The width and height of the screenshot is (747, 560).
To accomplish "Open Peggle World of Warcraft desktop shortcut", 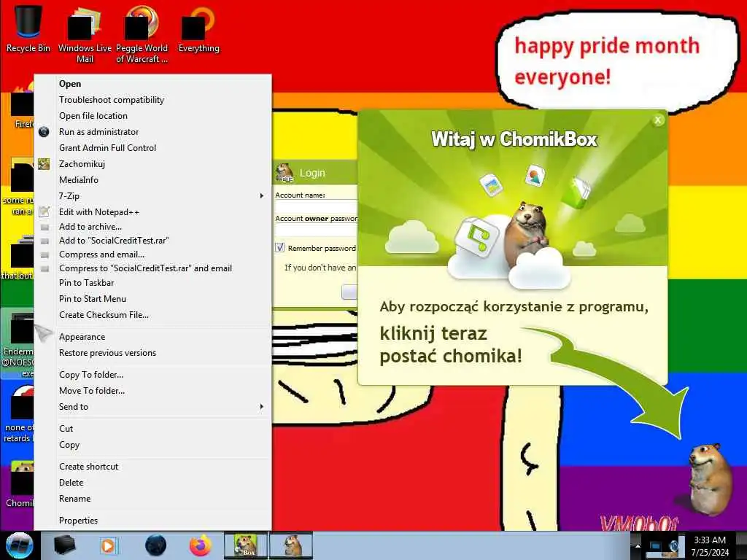I will click(142, 34).
